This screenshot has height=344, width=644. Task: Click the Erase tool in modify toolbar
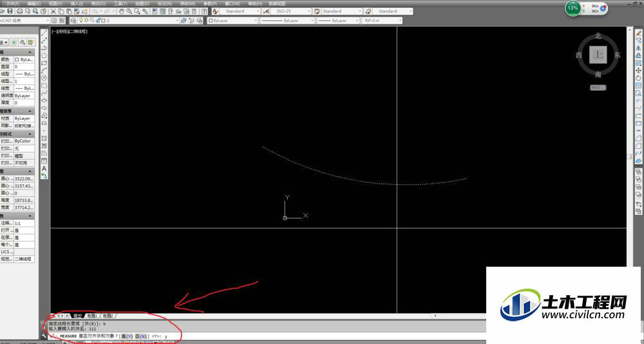(x=639, y=33)
